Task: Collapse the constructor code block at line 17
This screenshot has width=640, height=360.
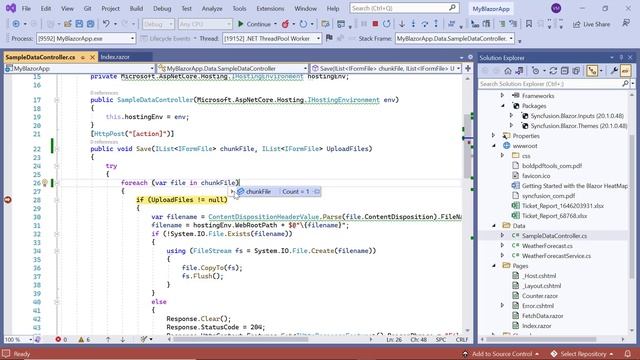Action: tap(57, 100)
